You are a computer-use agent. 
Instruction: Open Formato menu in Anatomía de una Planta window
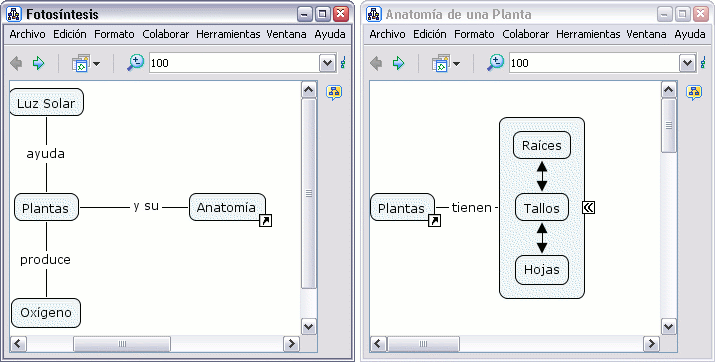(475, 34)
